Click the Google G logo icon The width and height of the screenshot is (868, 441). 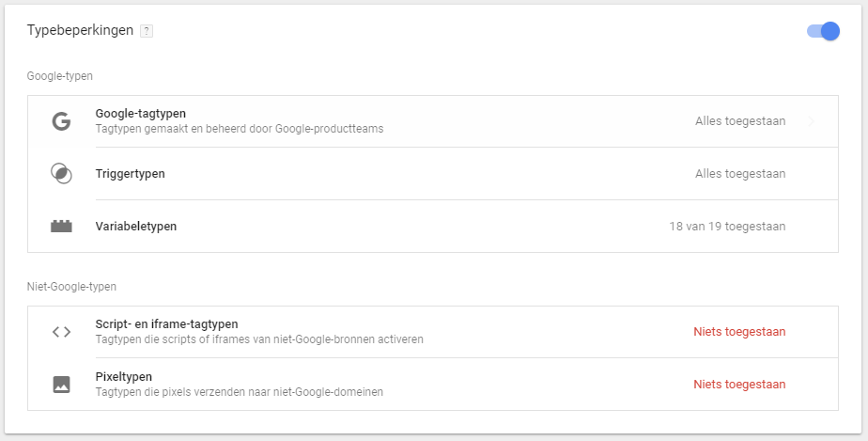click(61, 121)
